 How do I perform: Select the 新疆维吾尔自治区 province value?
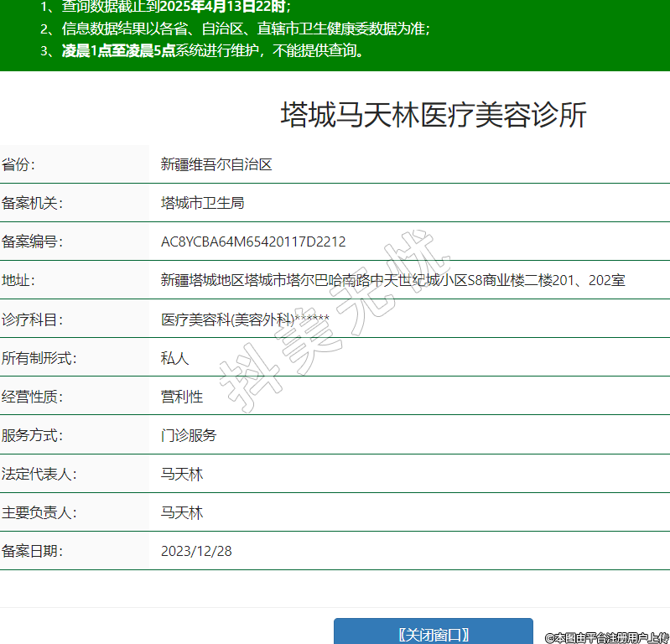pos(216,164)
